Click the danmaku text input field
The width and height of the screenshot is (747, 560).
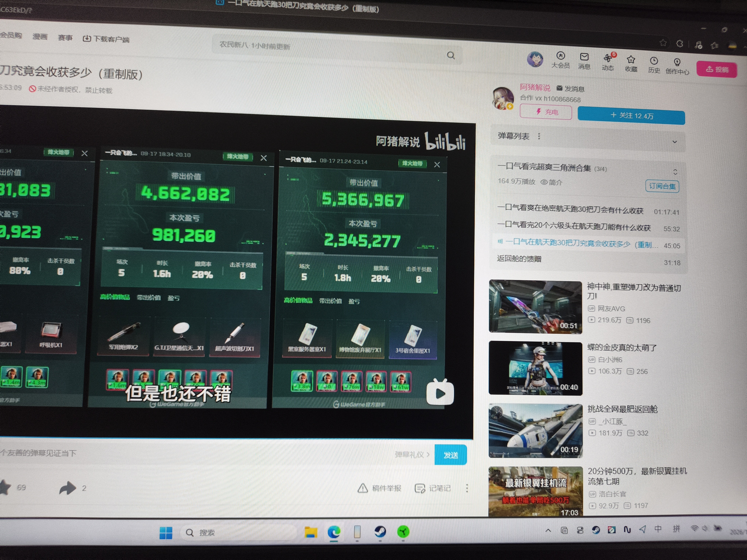click(196, 453)
